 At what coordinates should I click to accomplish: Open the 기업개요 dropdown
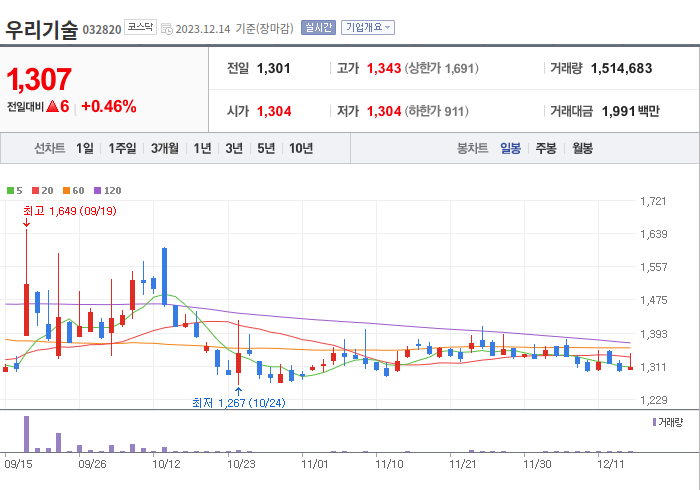pos(368,28)
